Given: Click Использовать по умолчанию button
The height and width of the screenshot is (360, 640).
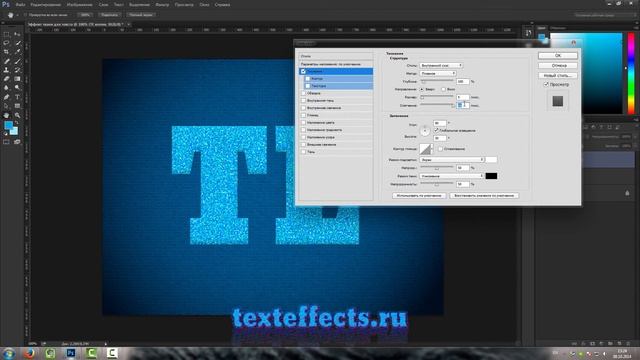Looking at the screenshot, I should (x=419, y=196).
